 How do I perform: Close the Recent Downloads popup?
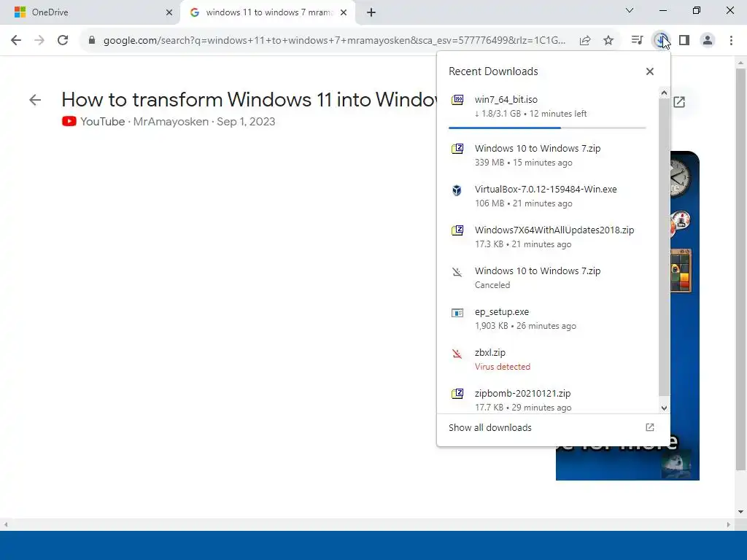pyautogui.click(x=650, y=71)
